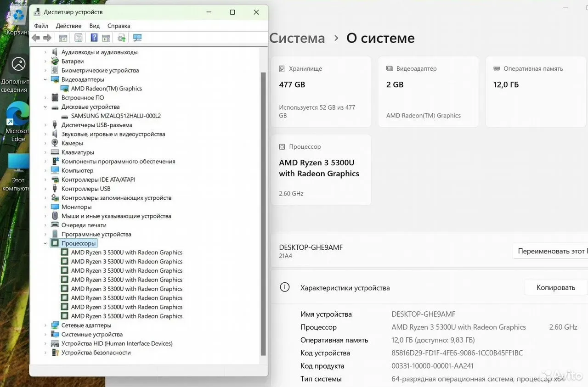
Task: Expand Компоненты программного обеспечения node
Action: click(45, 162)
